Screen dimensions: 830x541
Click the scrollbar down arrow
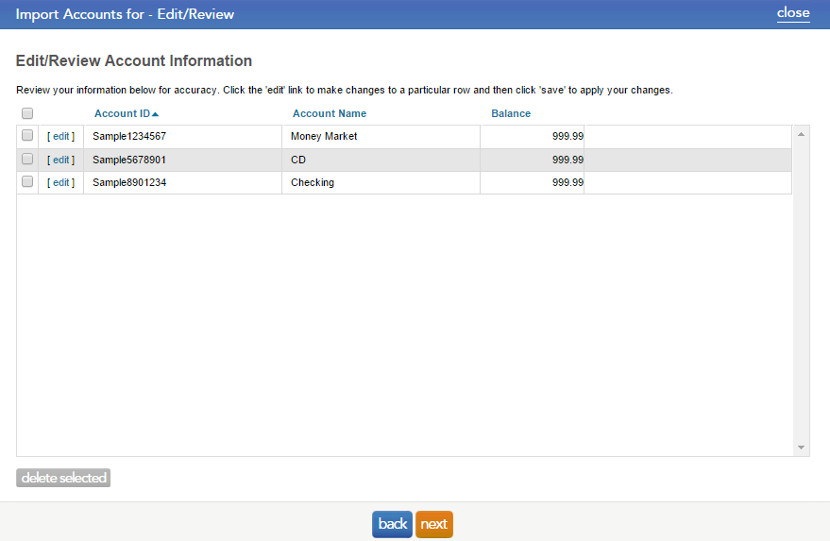pos(801,448)
